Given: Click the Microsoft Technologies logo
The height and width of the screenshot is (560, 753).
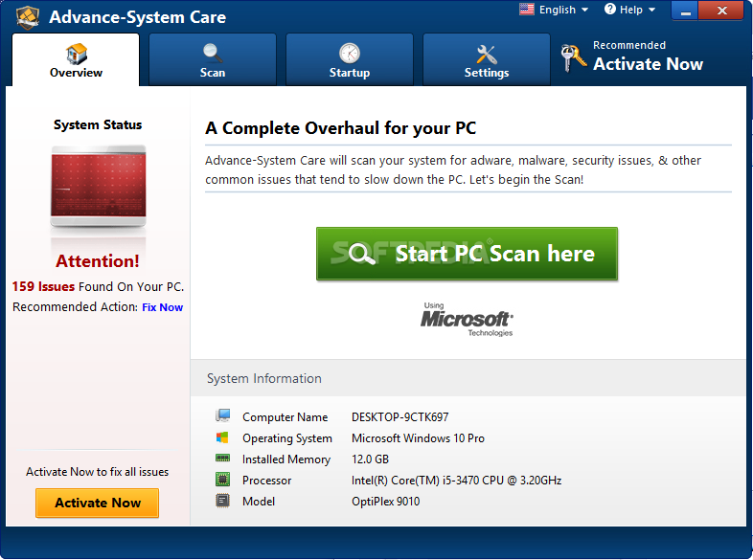Looking at the screenshot, I should coord(467,319).
